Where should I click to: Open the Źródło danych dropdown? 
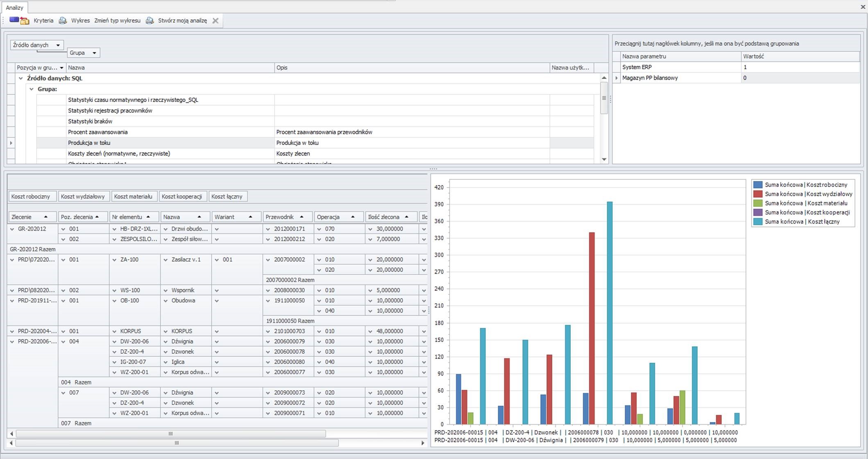(58, 45)
